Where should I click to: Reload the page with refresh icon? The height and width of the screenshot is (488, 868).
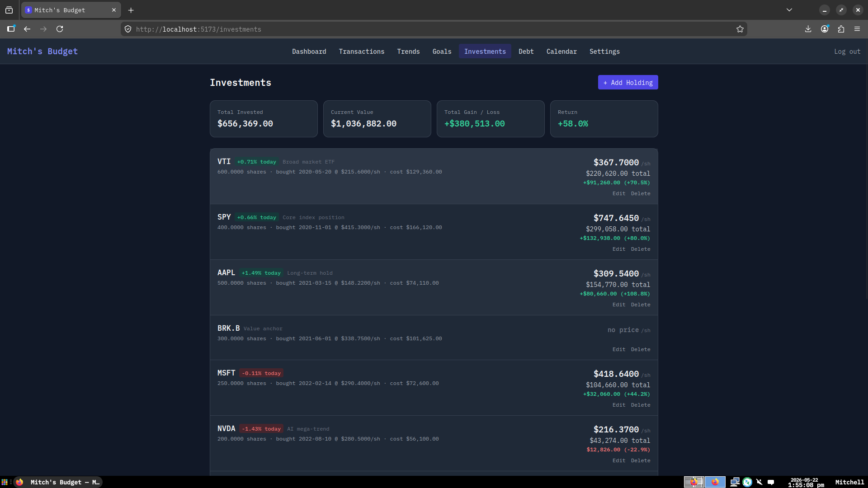click(60, 29)
